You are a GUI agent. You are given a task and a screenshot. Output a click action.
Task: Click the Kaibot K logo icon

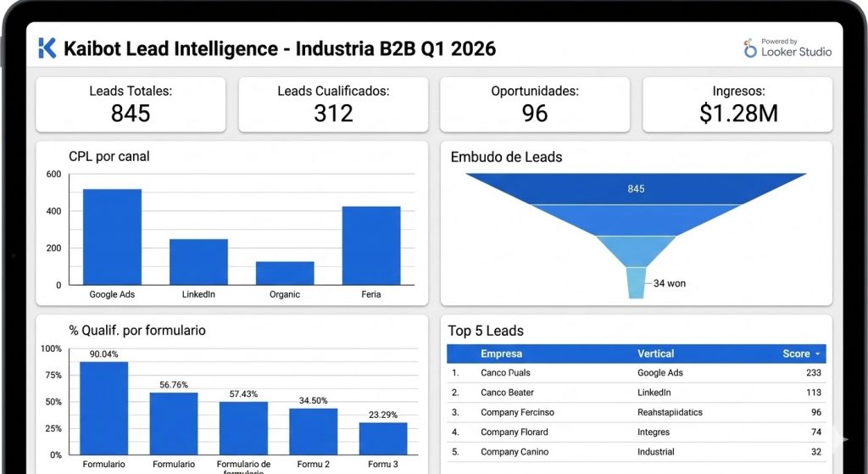click(x=47, y=48)
